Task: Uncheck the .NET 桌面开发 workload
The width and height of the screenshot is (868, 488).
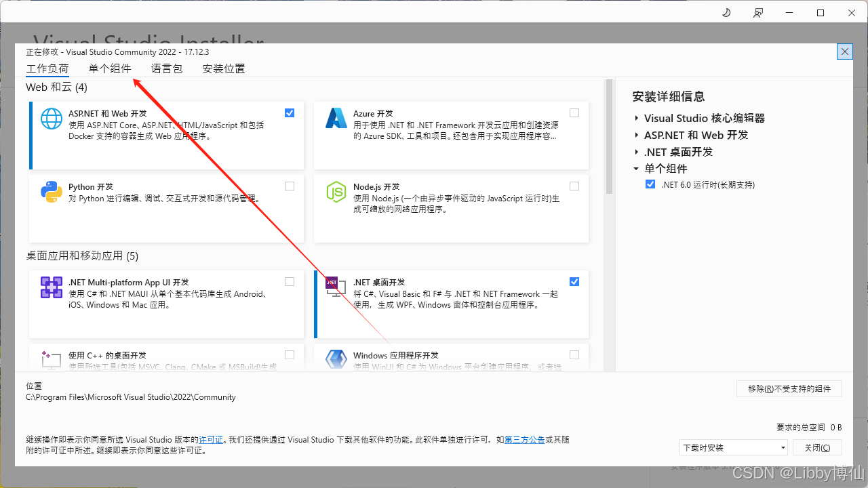Action: click(x=574, y=282)
